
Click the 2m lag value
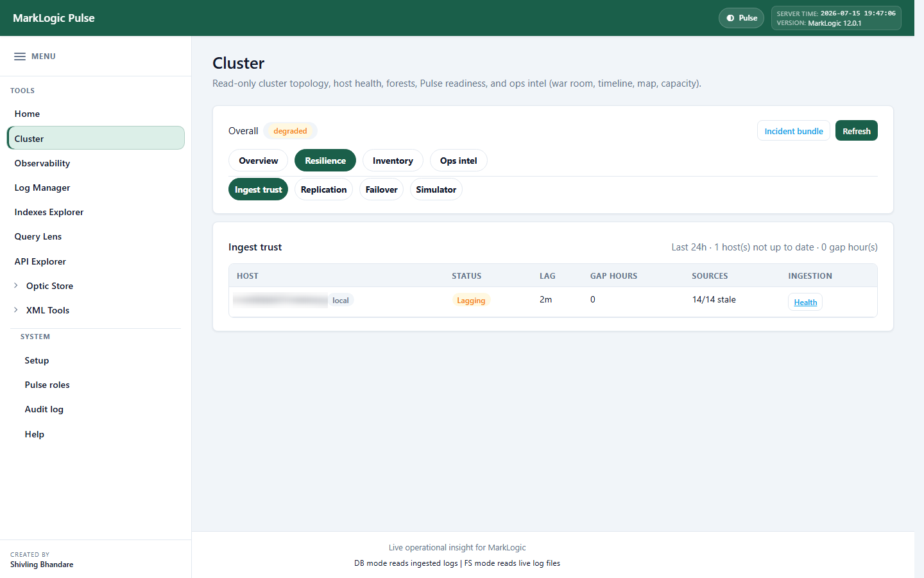(545, 300)
